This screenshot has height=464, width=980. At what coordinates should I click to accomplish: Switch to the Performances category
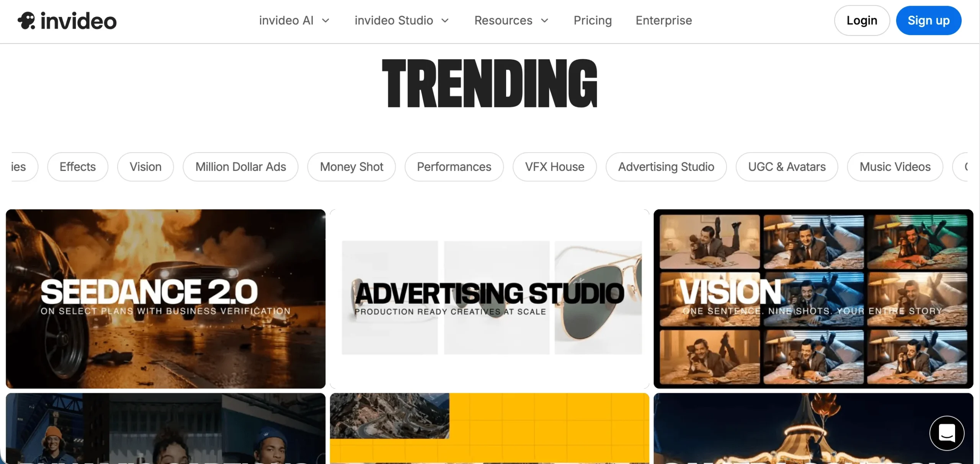click(454, 167)
